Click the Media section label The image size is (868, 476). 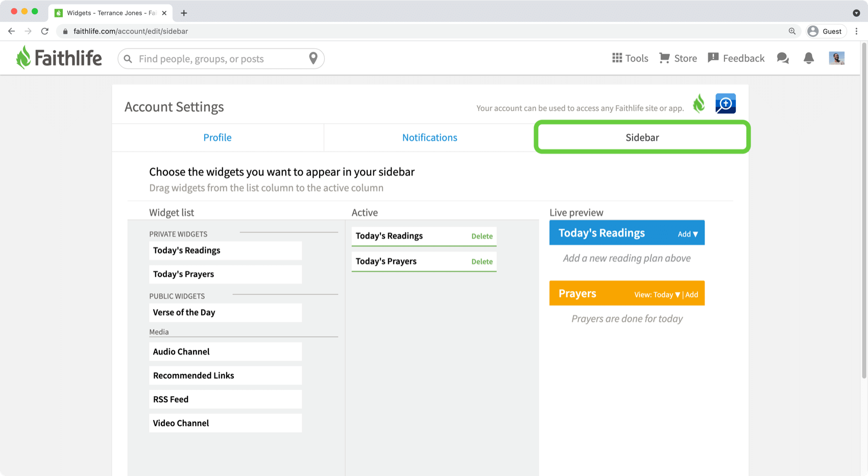159,332
